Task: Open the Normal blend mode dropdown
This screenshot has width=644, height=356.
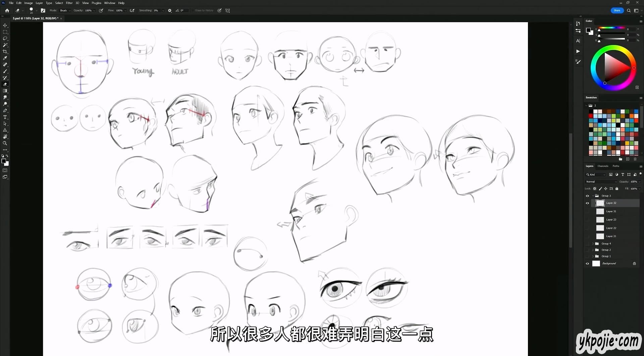Action: point(601,182)
